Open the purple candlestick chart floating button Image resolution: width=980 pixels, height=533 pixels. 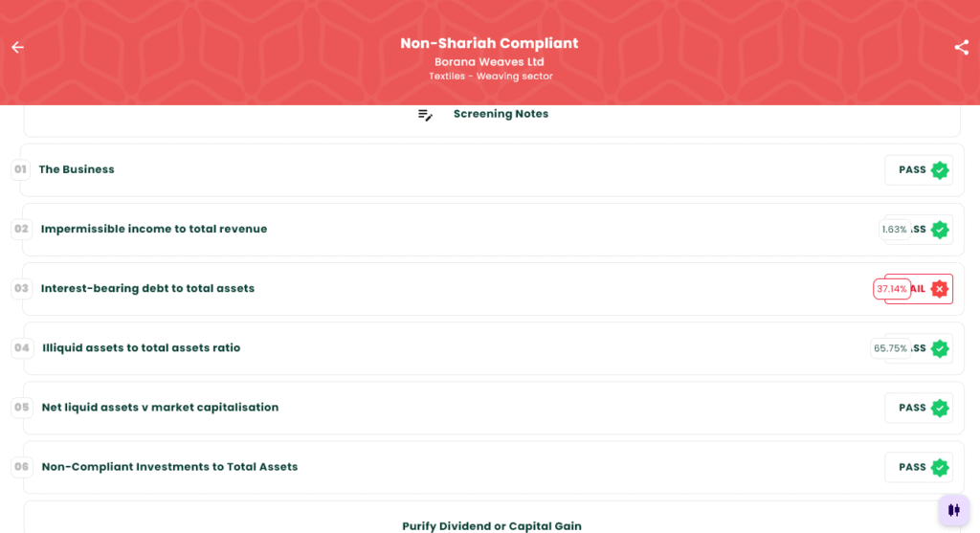coord(954,510)
